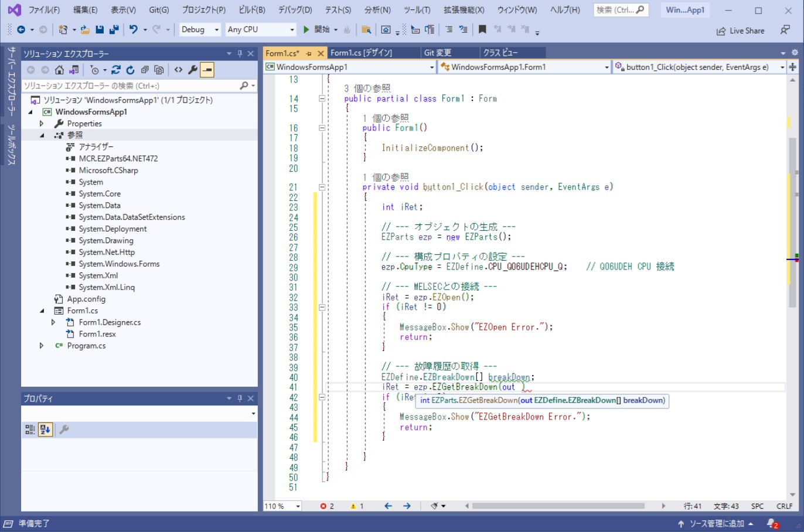The height and width of the screenshot is (532, 804).
Task: Switch to Form1.cs [デザイン] tab
Action: coord(362,53)
